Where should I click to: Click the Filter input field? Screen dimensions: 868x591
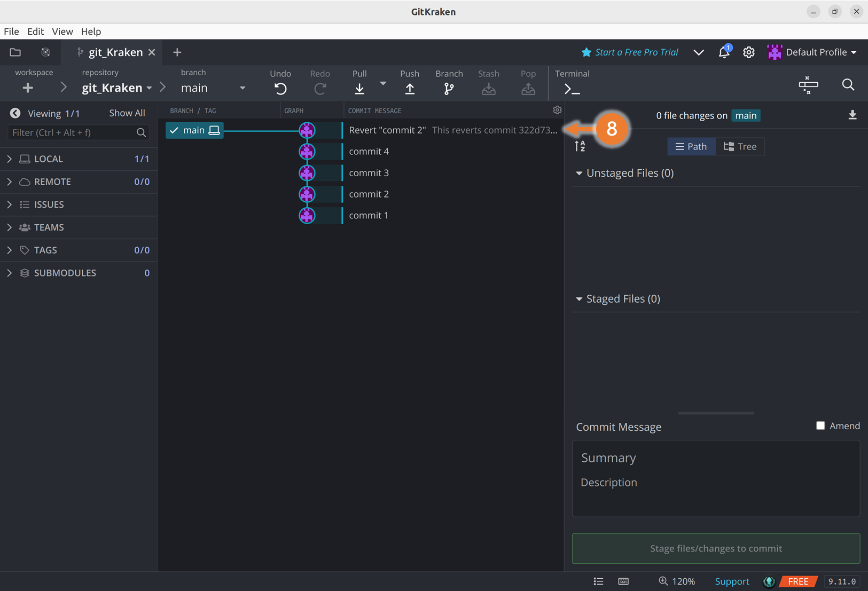(79, 132)
